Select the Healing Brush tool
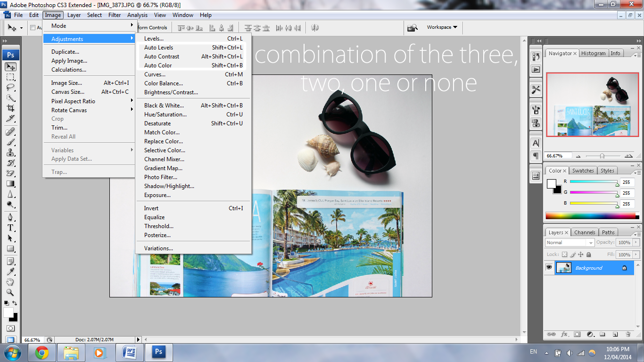Viewport: 644px width, 362px height. tap(10, 132)
